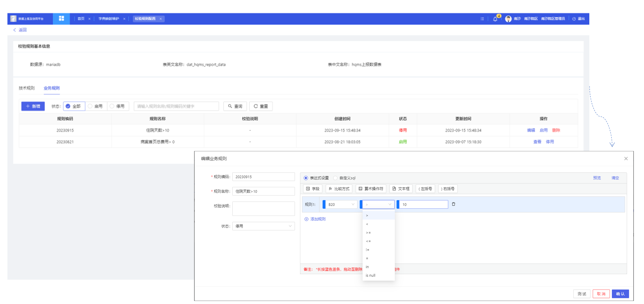
Task: Focus the 规则编码 input field
Action: [x=263, y=177]
